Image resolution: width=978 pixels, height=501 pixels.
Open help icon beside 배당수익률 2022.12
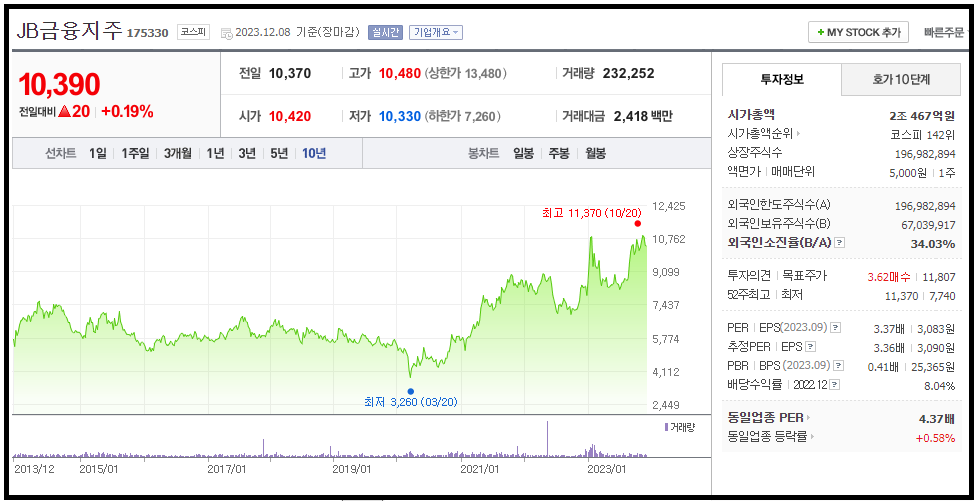click(x=835, y=384)
